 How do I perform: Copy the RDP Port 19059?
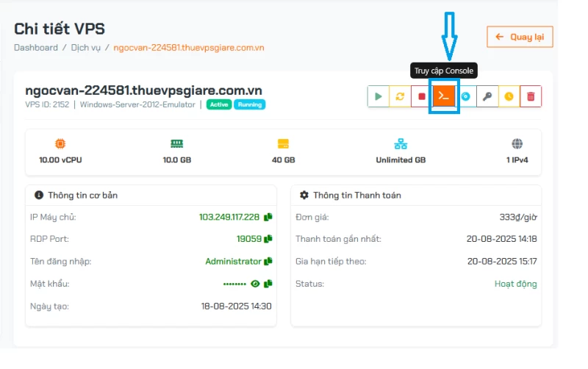[268, 239]
